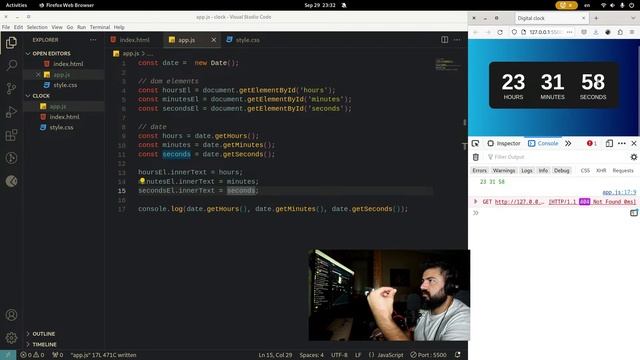This screenshot has width=640, height=360.
Task: Open Explorer panel more actions ellipsis
Action: coord(93,40)
